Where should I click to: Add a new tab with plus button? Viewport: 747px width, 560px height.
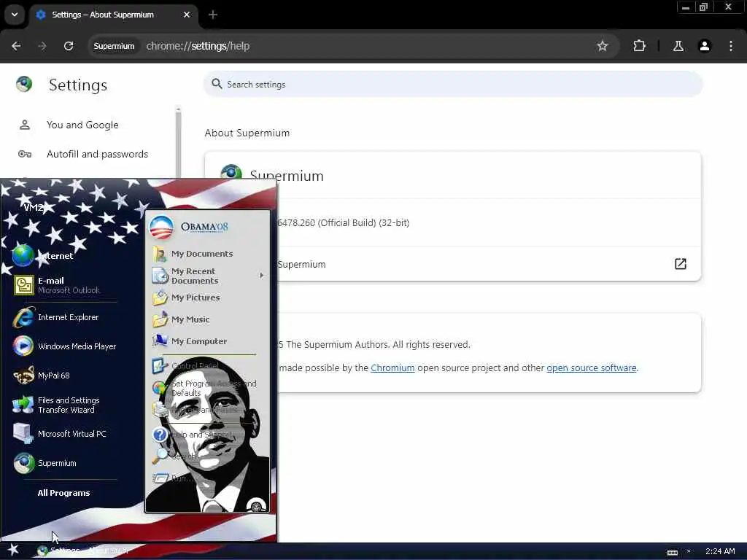(x=213, y=15)
